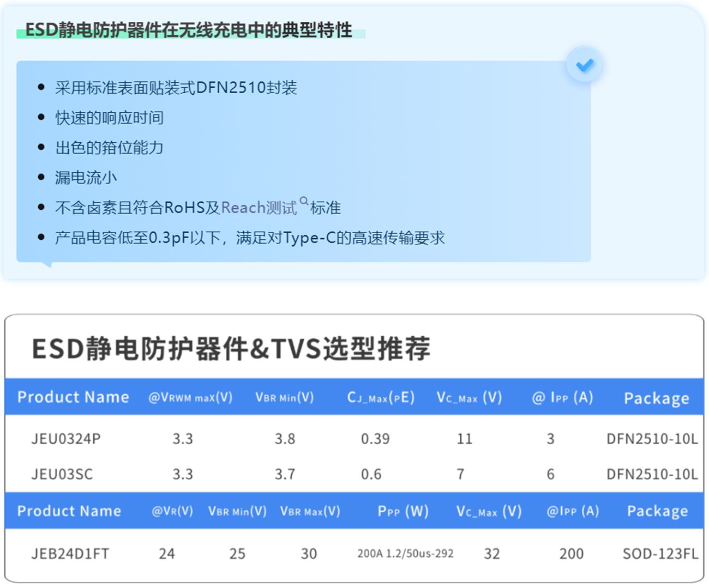This screenshot has height=588, width=709.
Task: Click the 漏电流小 bullet item
Action: click(86, 178)
